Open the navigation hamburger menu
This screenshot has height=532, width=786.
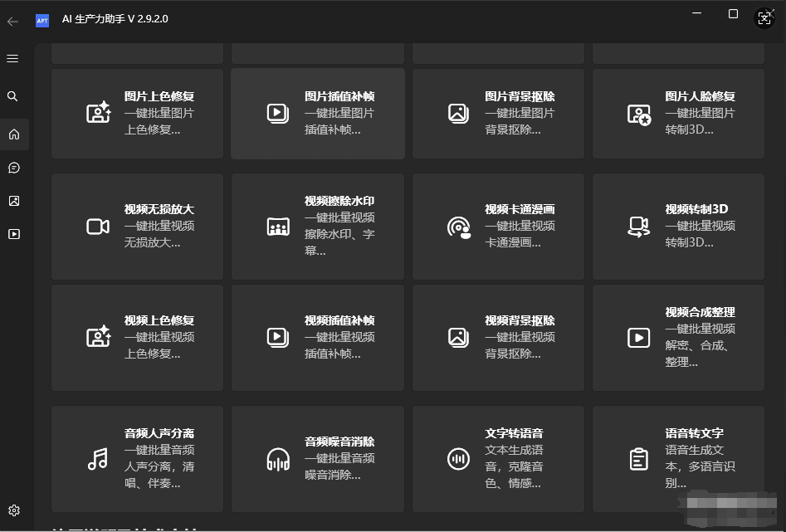12,58
